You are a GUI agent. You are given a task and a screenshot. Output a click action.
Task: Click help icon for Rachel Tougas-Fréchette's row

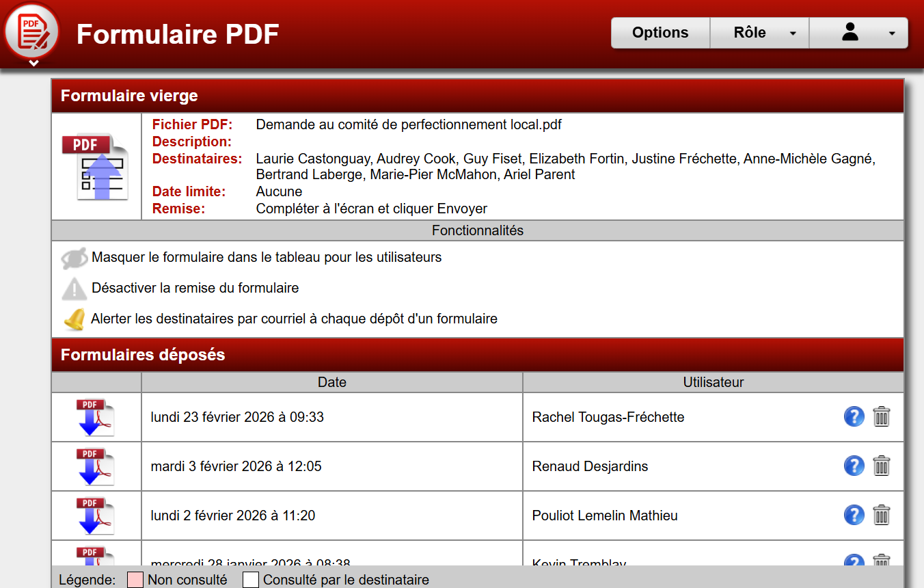coord(854,416)
